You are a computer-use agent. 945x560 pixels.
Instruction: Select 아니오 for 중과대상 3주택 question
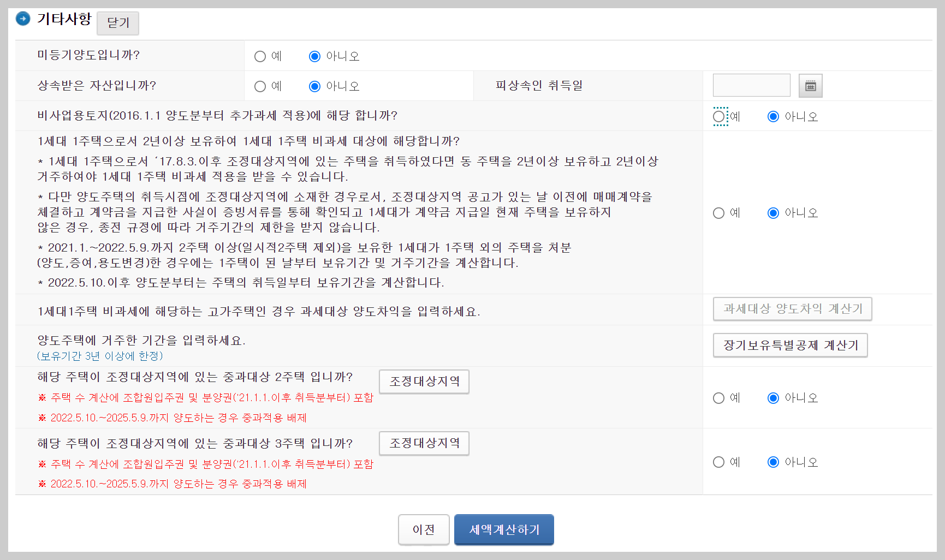click(x=773, y=462)
